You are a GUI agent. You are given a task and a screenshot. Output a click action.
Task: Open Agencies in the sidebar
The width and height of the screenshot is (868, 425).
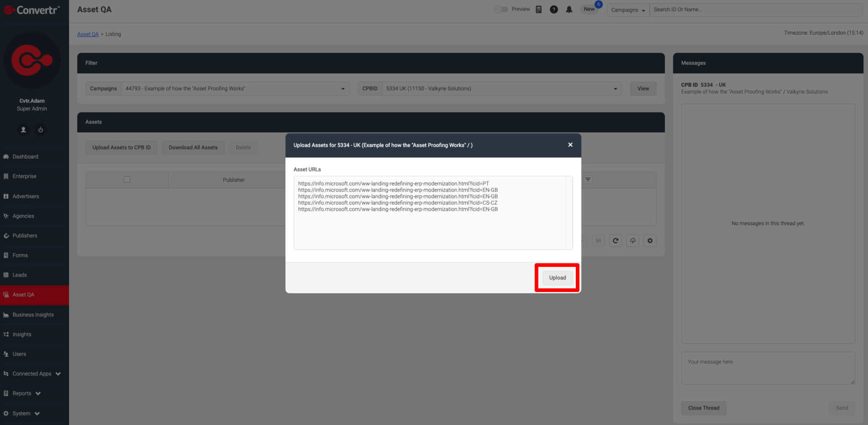(34, 216)
